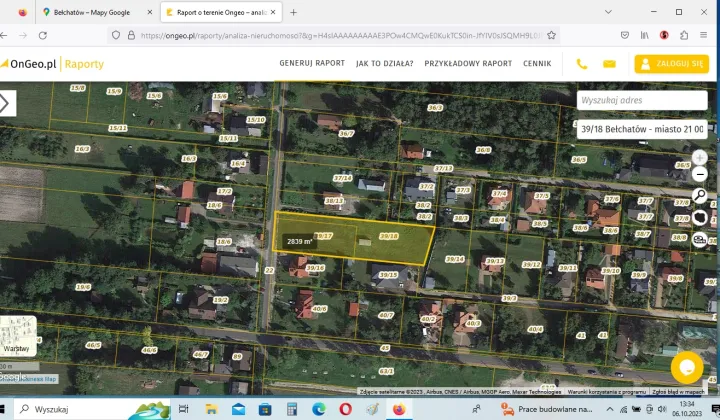Screen dimensions: 720x420
Task: Open the Mail app from the taskbar
Action: (238, 409)
